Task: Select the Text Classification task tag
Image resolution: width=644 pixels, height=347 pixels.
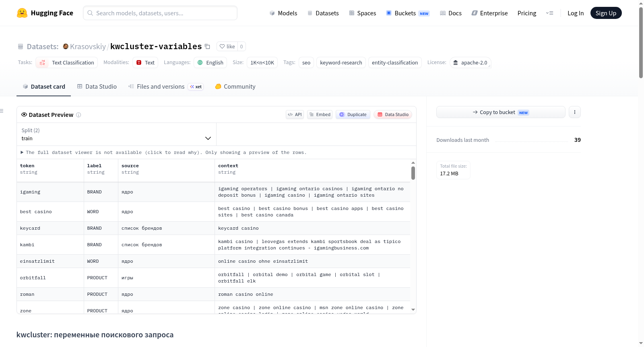Action: [x=67, y=62]
